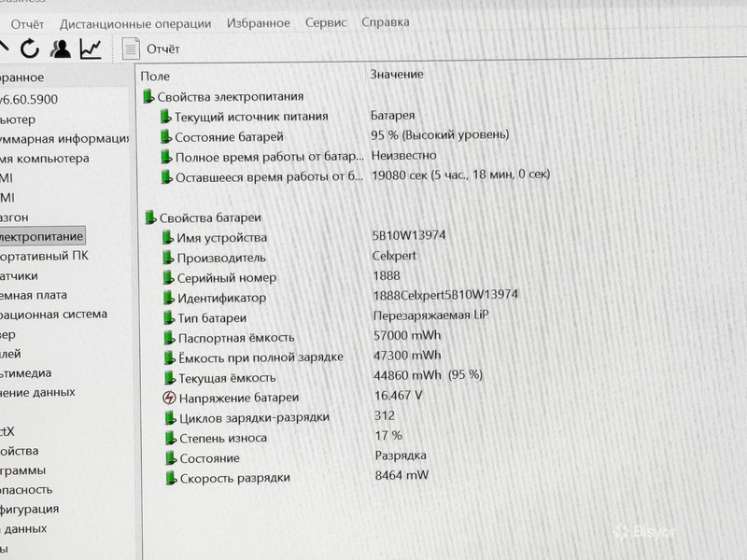The image size is (747, 560).
Task: Click battery icon next to Имя устройства
Action: pyautogui.click(x=168, y=238)
